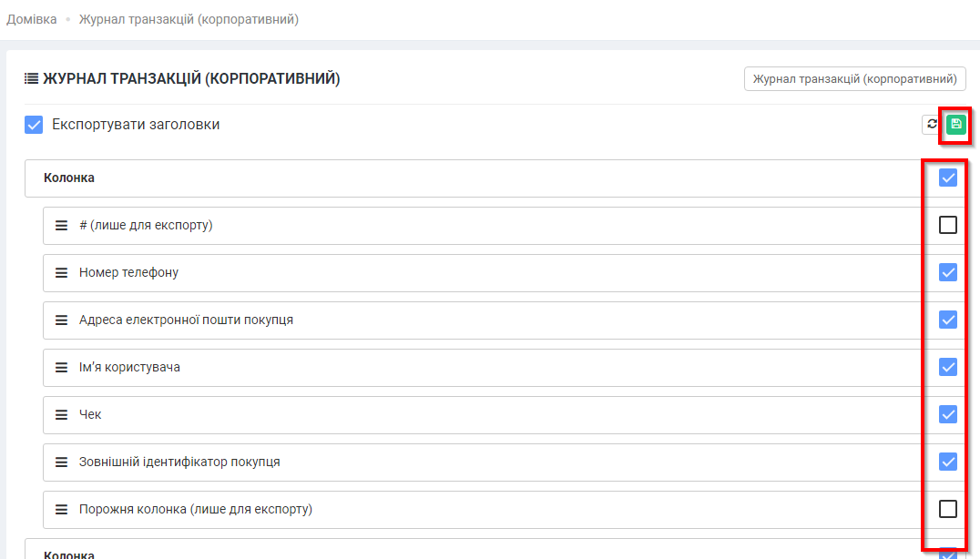Uncheck the Номер телефону column checkbox
This screenshot has width=980, height=559.
(x=948, y=272)
